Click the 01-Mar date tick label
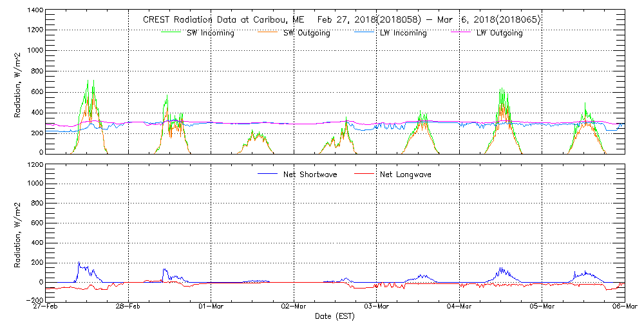 click(x=211, y=307)
